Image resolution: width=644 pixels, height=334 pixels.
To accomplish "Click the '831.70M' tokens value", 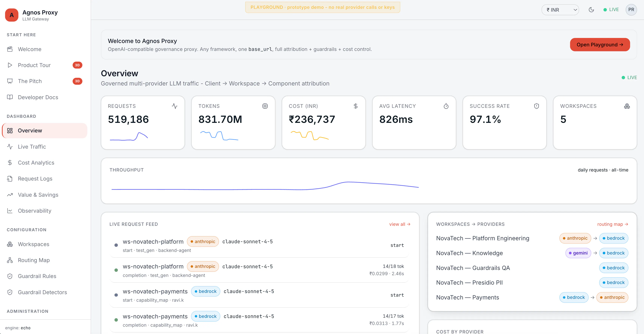I will tap(220, 119).
